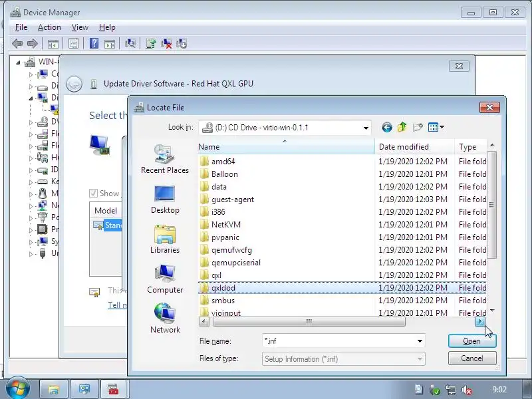The image size is (532, 399).
Task: Sort files by the Type column header
Action: click(x=470, y=147)
